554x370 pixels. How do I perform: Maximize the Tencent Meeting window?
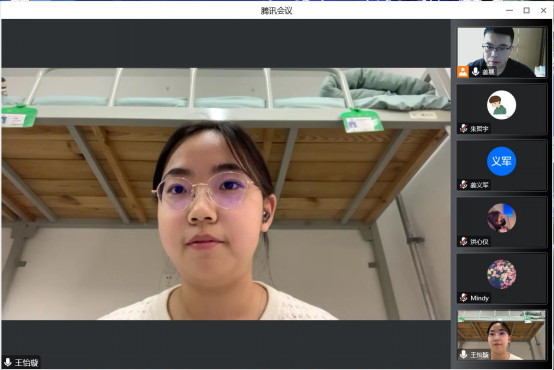[x=526, y=10]
